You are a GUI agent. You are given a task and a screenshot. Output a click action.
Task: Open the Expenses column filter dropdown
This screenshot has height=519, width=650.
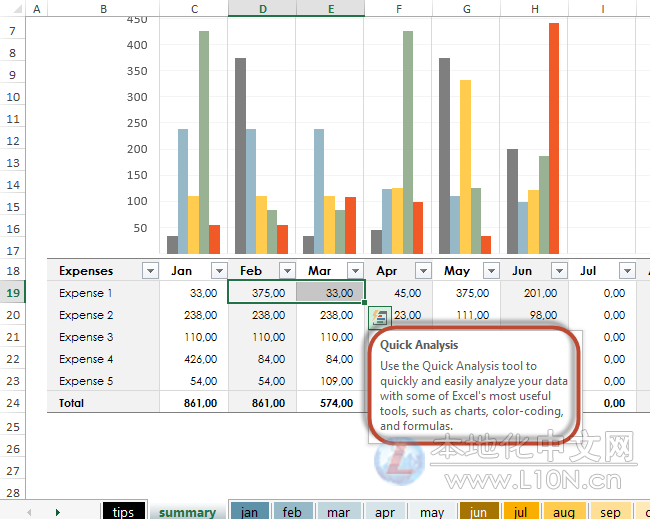(150, 271)
